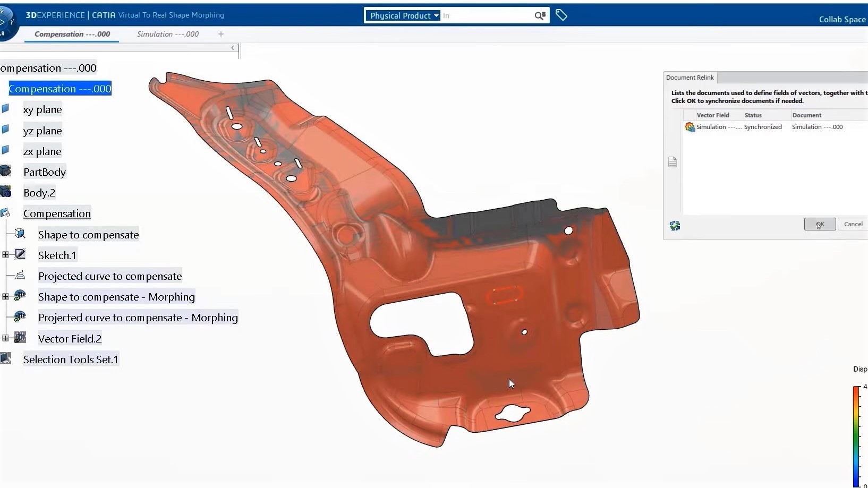The image size is (868, 488).
Task: Expand the Sketch.1 tree node
Action: coord(5,254)
